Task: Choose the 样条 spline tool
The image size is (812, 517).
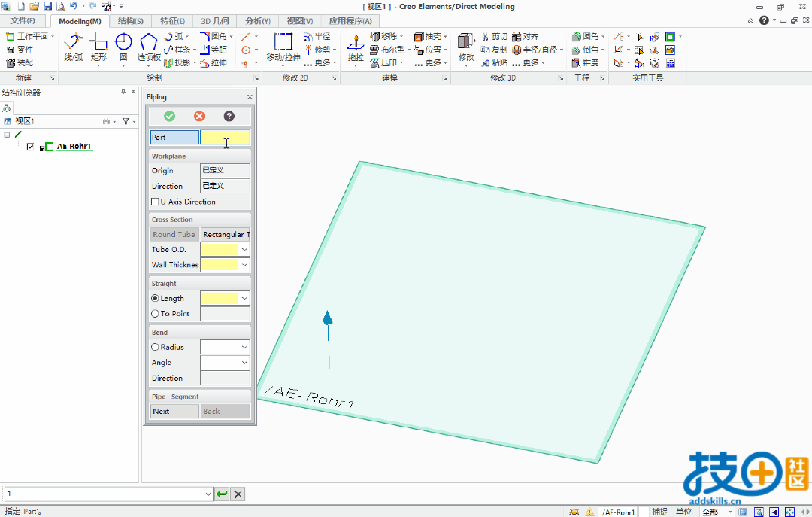Action: coord(177,50)
